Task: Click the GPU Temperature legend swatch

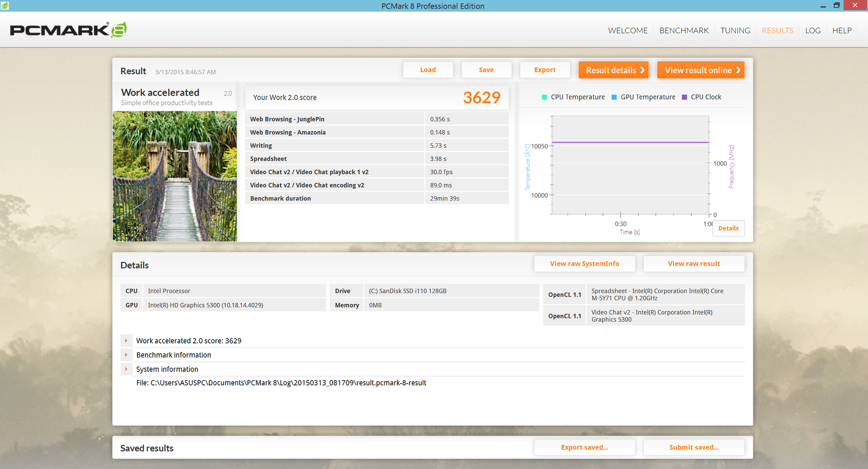Action: (614, 97)
